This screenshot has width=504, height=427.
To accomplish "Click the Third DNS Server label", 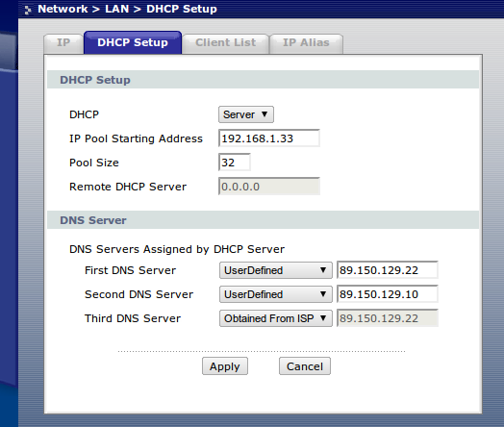I will pos(133,318).
